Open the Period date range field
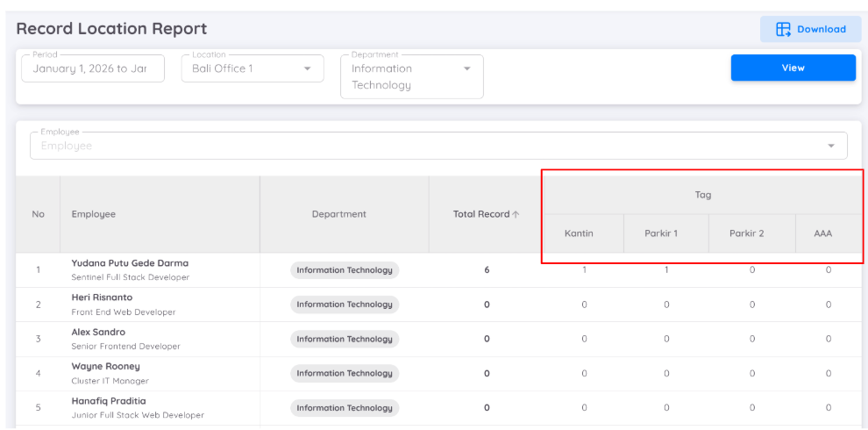 point(93,68)
